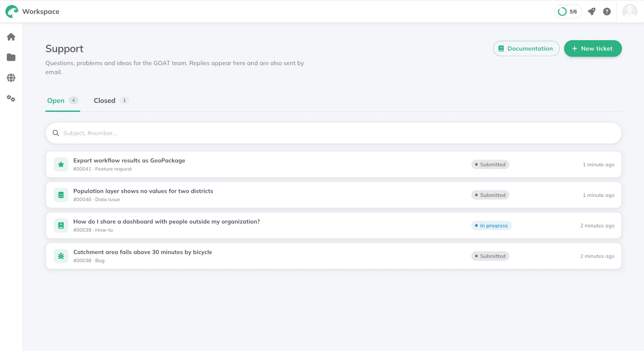Focus the Subject, #number search field

334,133
